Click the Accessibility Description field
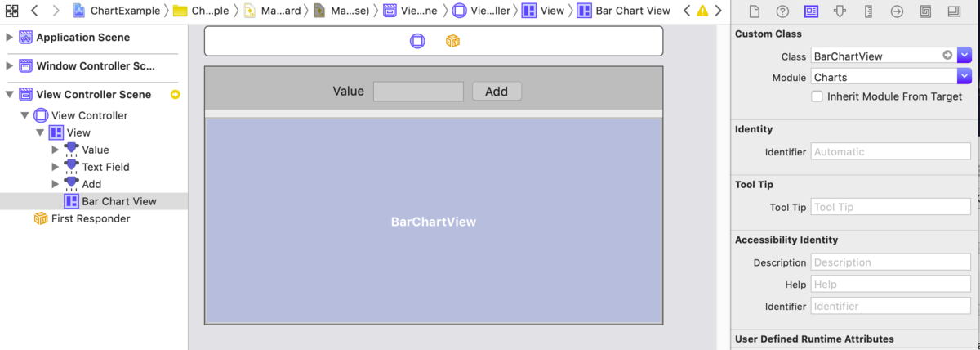The width and height of the screenshot is (980, 350). click(891, 262)
